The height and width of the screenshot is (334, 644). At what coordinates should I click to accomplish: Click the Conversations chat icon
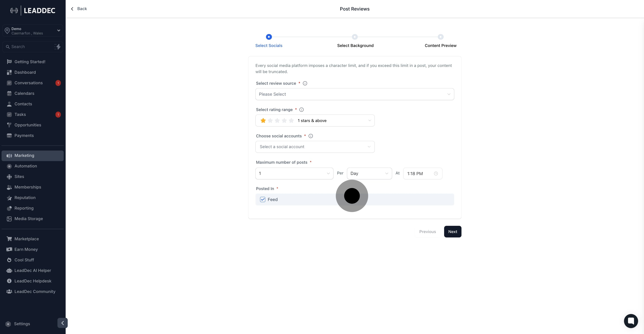[x=9, y=83]
